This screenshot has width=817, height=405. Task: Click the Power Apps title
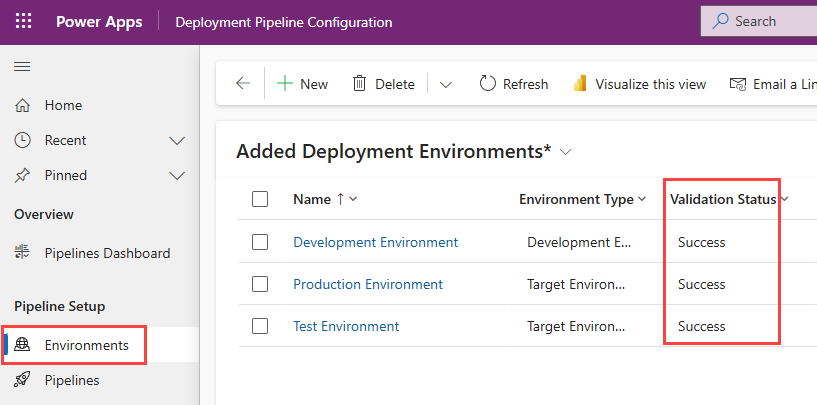(99, 22)
